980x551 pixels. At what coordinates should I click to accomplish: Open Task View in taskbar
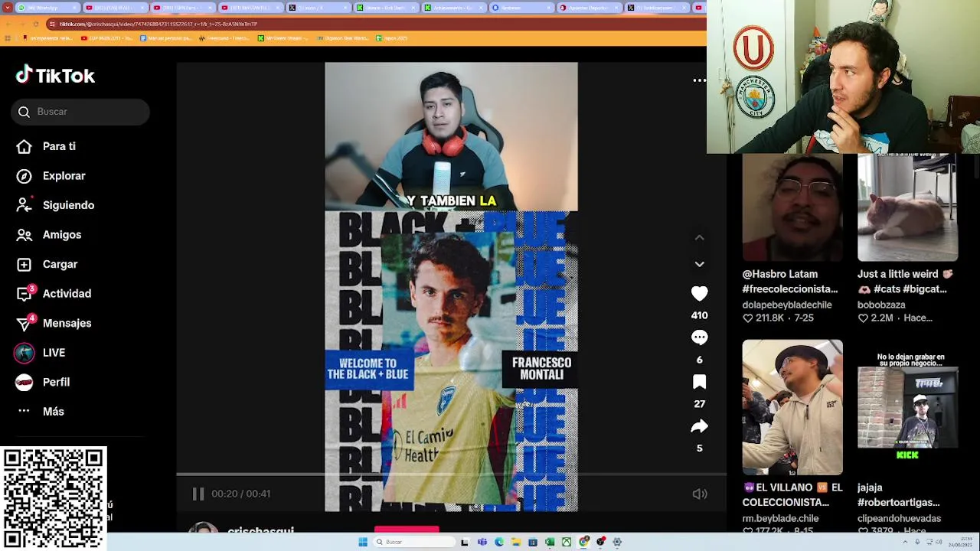click(x=464, y=542)
